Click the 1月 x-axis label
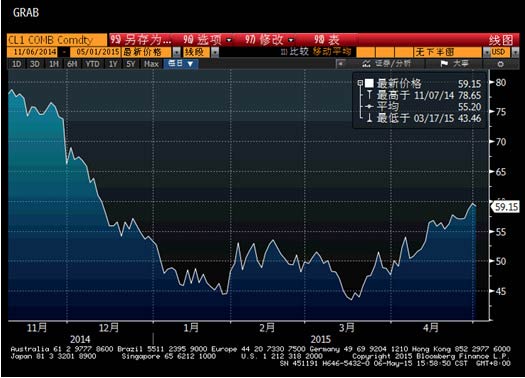The width and height of the screenshot is (525, 378). coord(191,327)
